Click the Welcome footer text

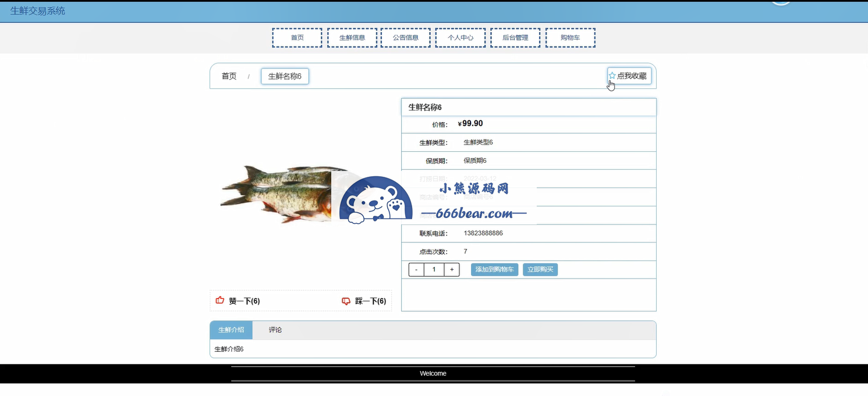coord(433,373)
